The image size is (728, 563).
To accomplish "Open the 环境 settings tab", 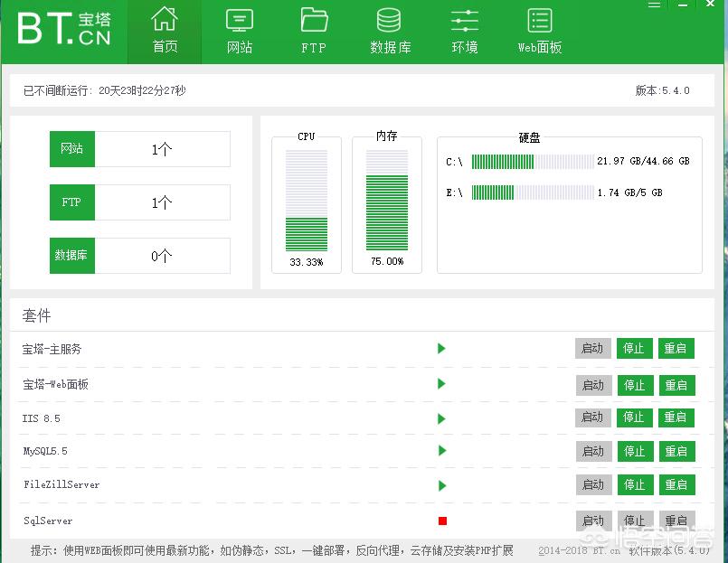I will 464,31.
